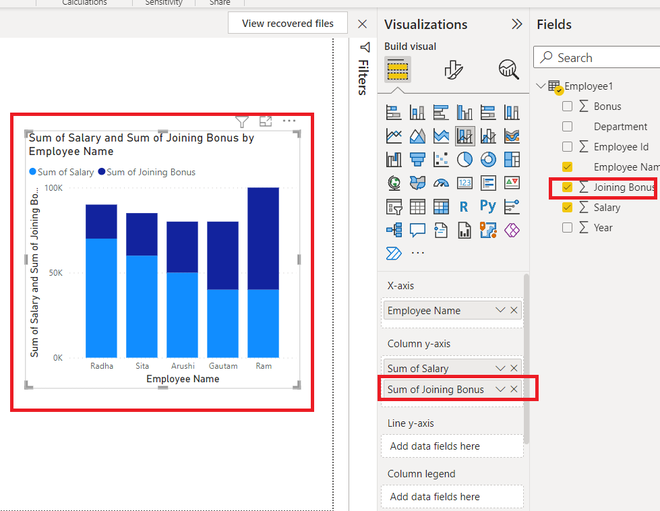Select the Power Automate visual
This screenshot has width=660, height=511.
click(x=394, y=254)
